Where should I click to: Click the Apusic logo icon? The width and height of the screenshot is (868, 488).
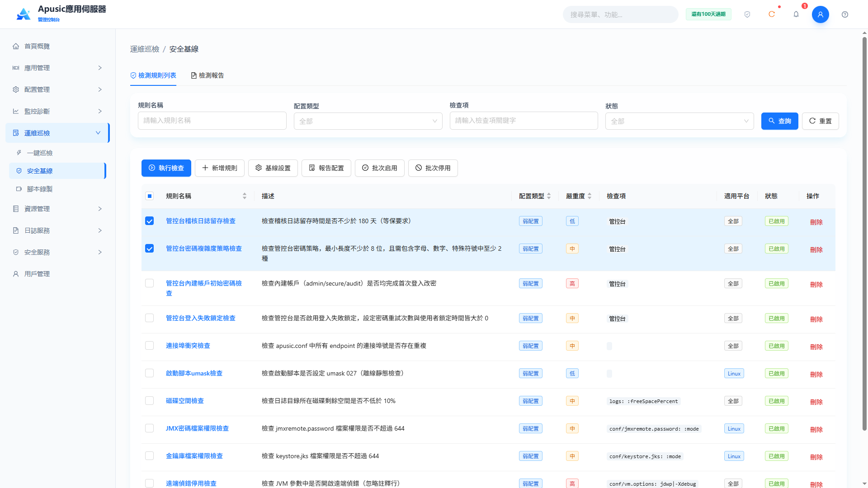click(x=24, y=14)
